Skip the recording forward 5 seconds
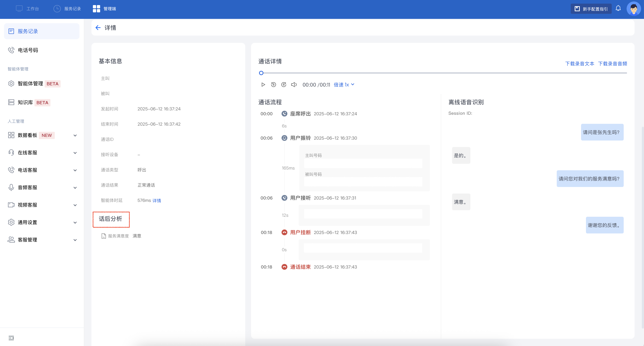The image size is (644, 346). pyautogui.click(x=284, y=85)
